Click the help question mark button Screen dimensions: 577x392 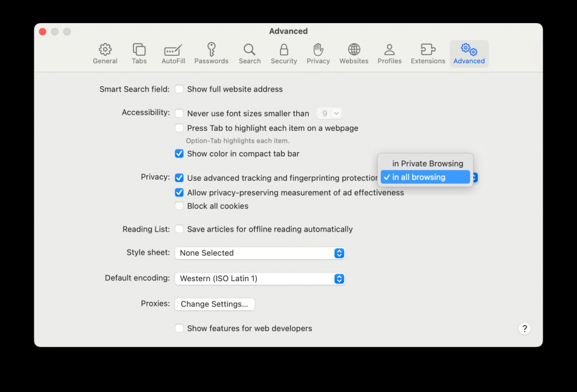click(525, 328)
